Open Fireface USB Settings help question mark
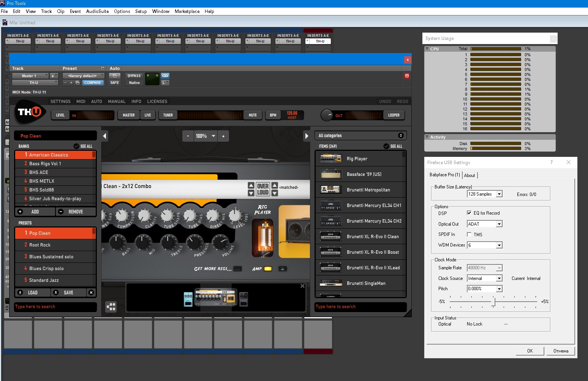 point(552,162)
